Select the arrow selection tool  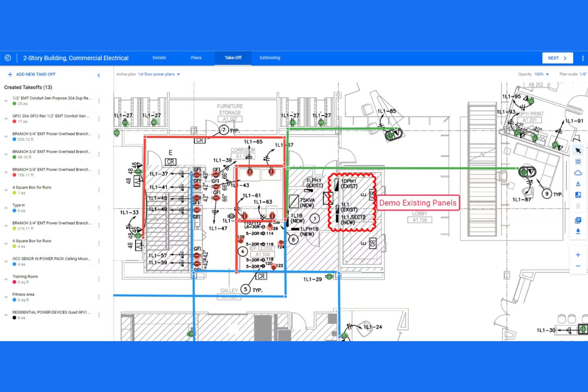578,150
